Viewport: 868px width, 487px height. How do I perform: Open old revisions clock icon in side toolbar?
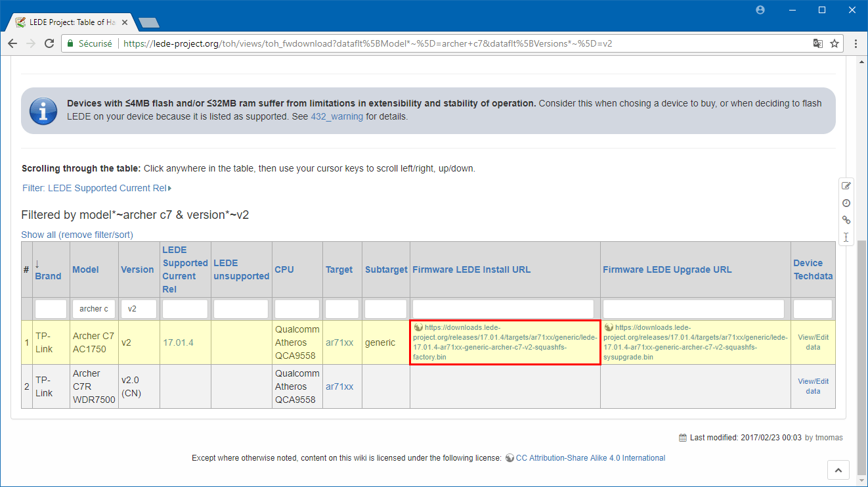[x=846, y=203]
